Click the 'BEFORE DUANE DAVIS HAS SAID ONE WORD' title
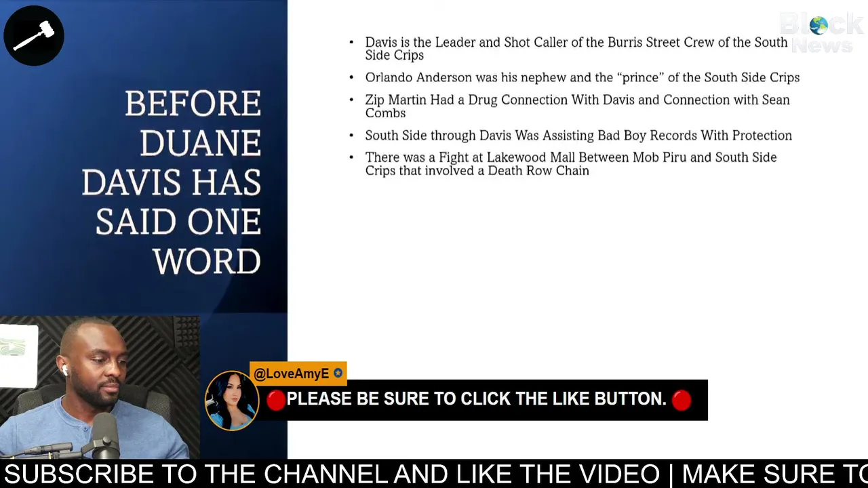Image resolution: width=868 pixels, height=488 pixels. [x=171, y=182]
